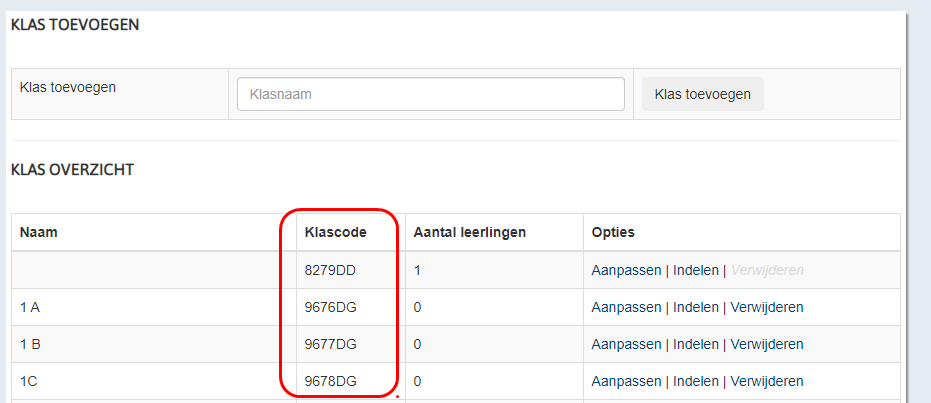The width and height of the screenshot is (931, 403).
Task: Select the class code 9676DG cell
Action: 330,307
